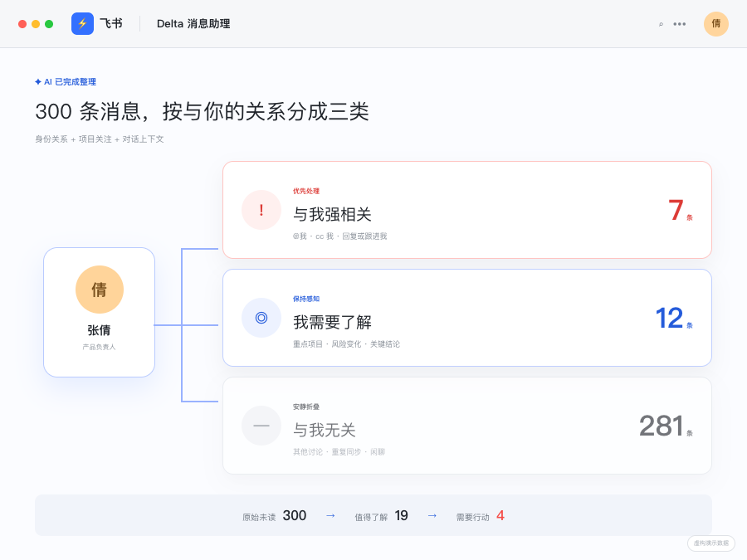Click the large orange avatar on 张倩's card
The height and width of the screenshot is (560, 747).
[x=99, y=290]
